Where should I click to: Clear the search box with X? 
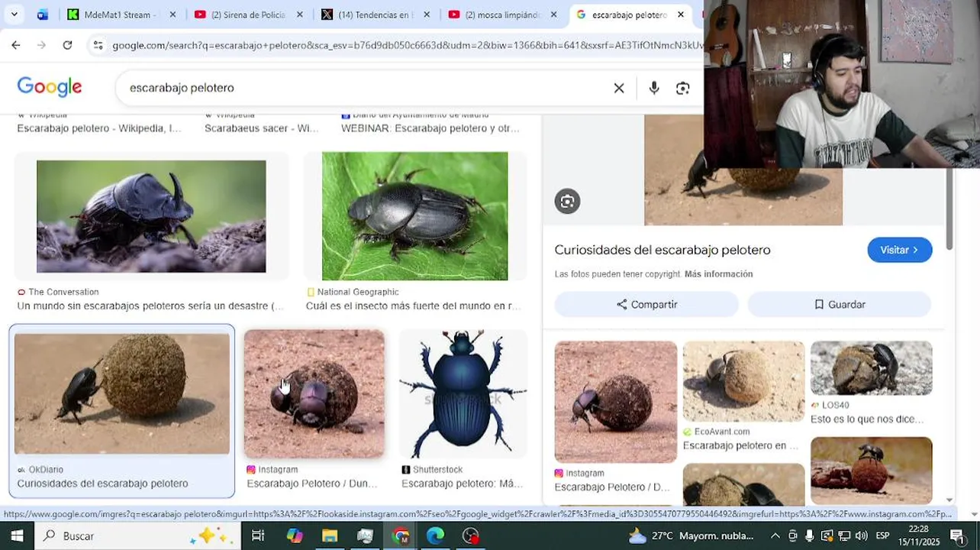pyautogui.click(x=619, y=88)
